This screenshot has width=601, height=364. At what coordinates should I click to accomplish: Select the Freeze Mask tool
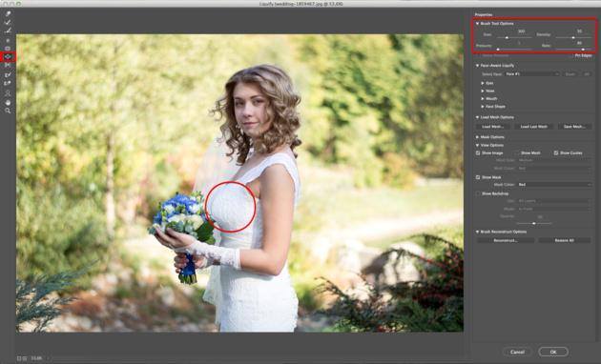click(8, 74)
